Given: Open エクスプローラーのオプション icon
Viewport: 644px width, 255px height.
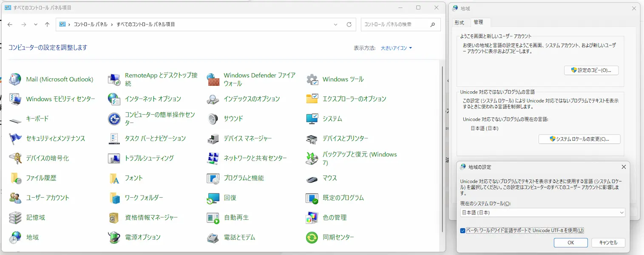Looking at the screenshot, I should [x=312, y=99].
